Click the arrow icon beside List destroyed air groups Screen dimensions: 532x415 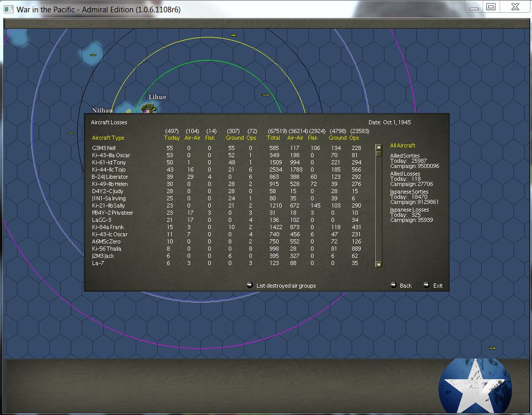pos(250,285)
